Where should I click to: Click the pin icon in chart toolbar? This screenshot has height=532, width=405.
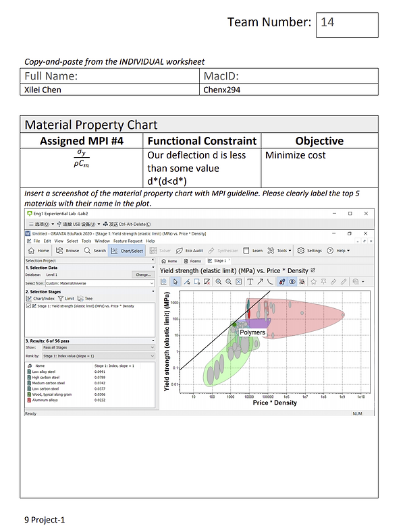[323, 282]
